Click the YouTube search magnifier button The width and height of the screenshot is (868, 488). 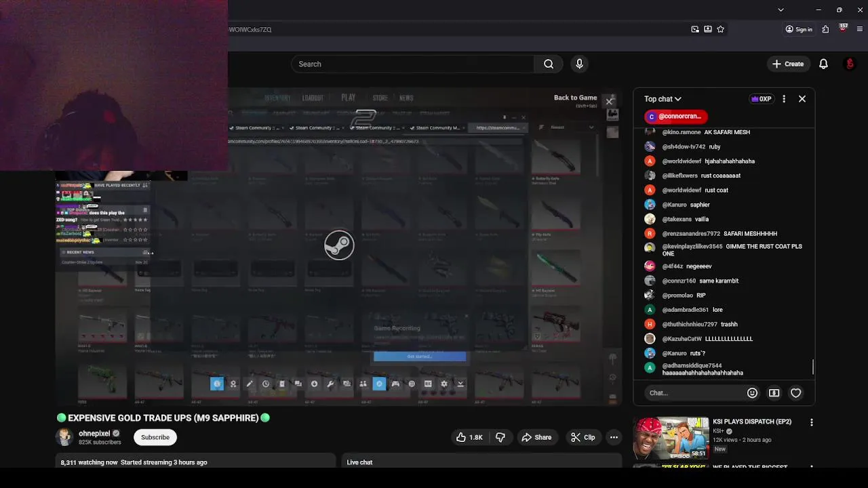tap(549, 64)
